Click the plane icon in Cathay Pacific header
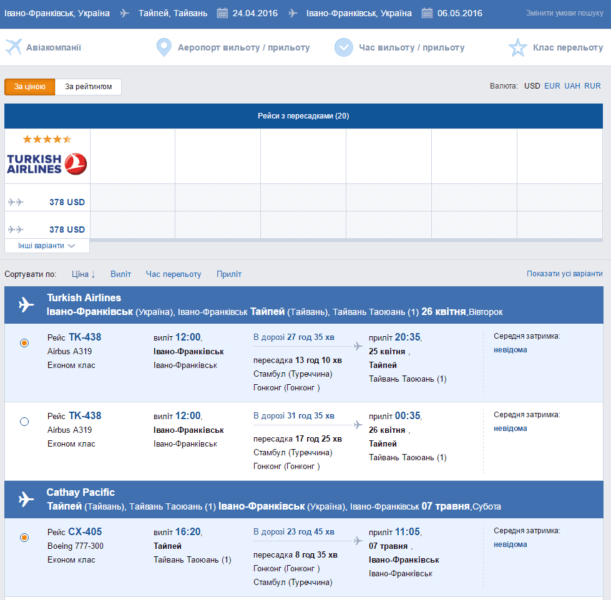The image size is (611, 600). [26, 499]
